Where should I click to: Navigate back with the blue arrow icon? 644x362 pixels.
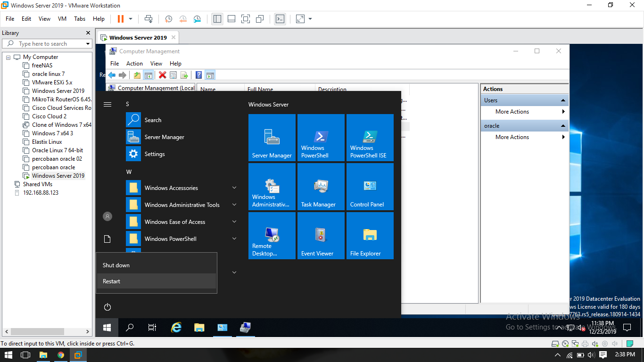point(112,75)
